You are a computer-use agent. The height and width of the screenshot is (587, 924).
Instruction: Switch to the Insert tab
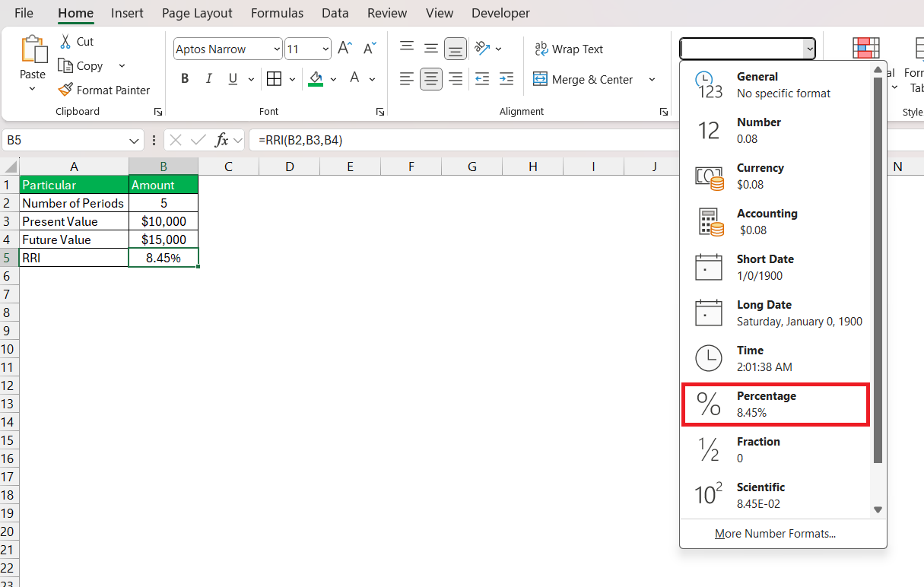(x=127, y=13)
